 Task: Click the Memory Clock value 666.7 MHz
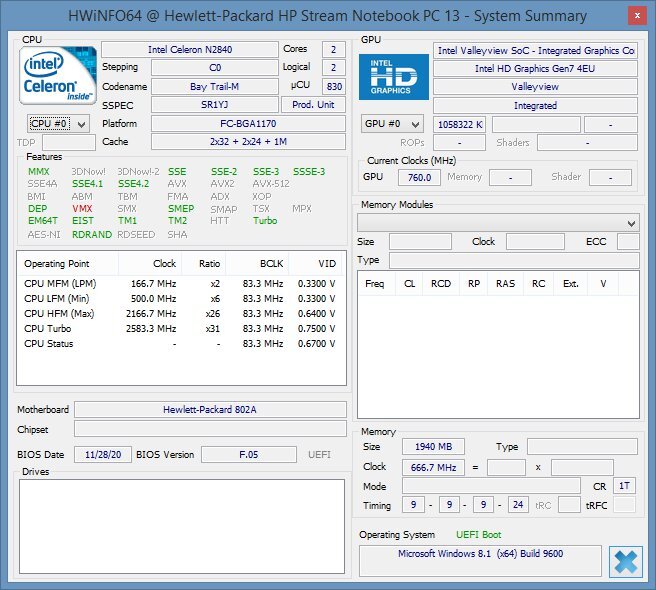pyautogui.click(x=433, y=467)
